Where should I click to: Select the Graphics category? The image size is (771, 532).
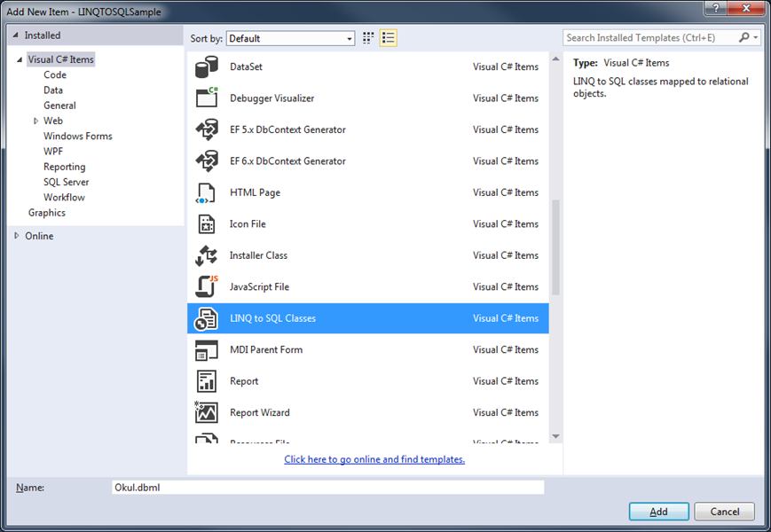pos(47,213)
